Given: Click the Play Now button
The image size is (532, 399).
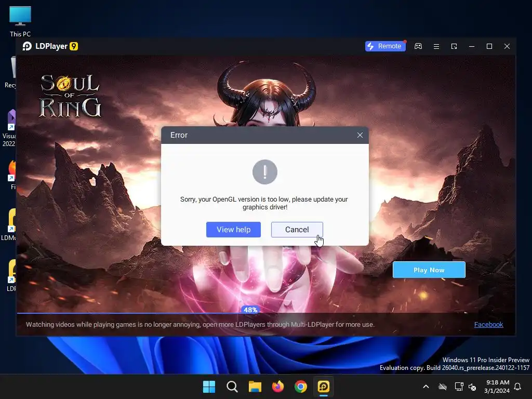Looking at the screenshot, I should click(429, 270).
